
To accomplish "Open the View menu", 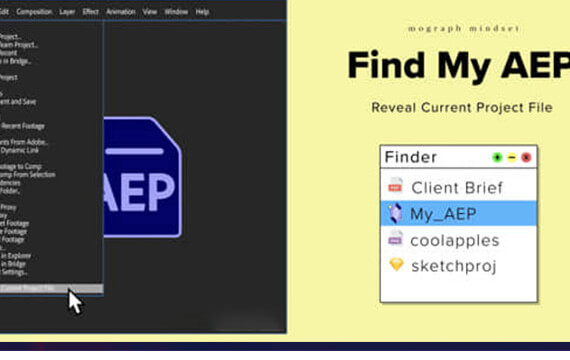I will click(x=150, y=12).
